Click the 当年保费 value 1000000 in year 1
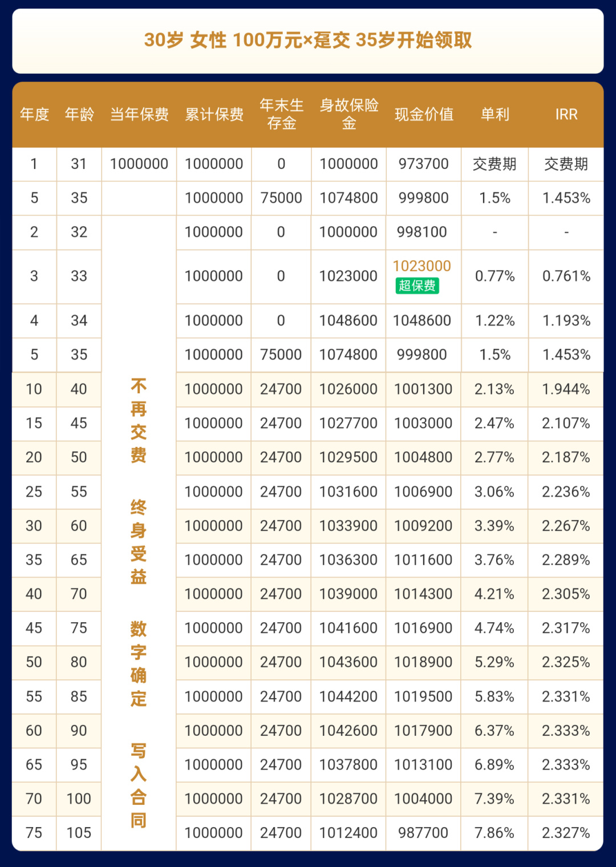This screenshot has height=867, width=616. pyautogui.click(x=139, y=164)
